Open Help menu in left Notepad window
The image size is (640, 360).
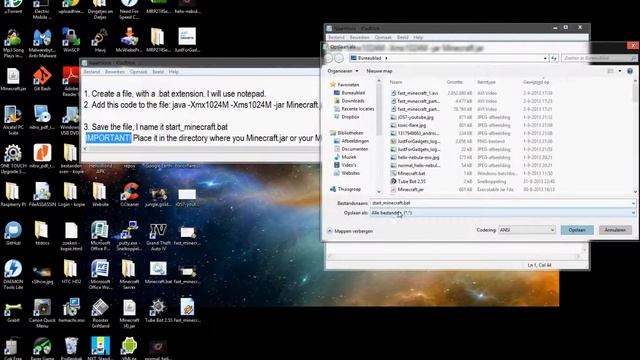point(173,72)
